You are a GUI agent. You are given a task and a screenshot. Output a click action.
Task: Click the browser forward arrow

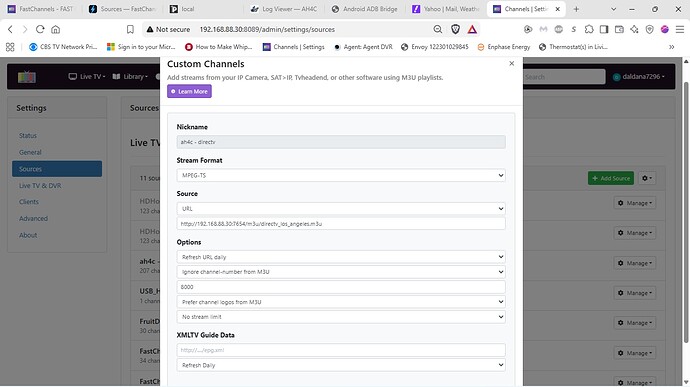pos(25,29)
